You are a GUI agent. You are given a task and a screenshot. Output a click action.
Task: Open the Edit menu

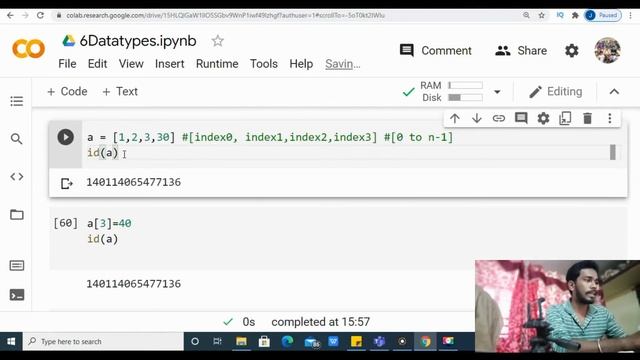98,64
